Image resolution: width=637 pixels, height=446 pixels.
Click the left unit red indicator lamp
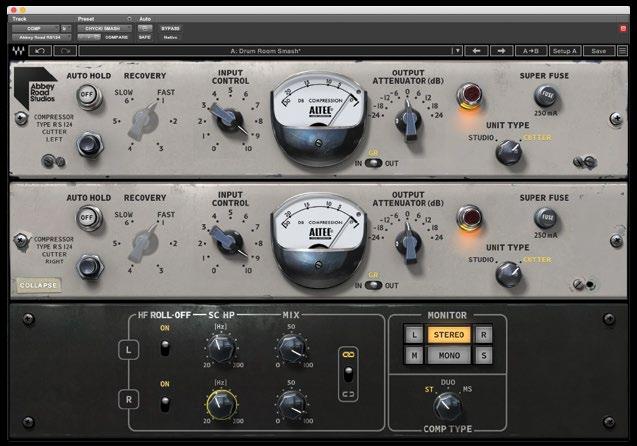tap(469, 95)
